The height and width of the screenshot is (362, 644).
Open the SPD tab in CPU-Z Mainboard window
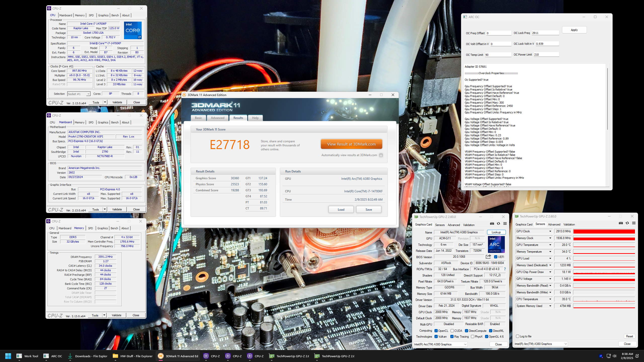[x=91, y=122]
